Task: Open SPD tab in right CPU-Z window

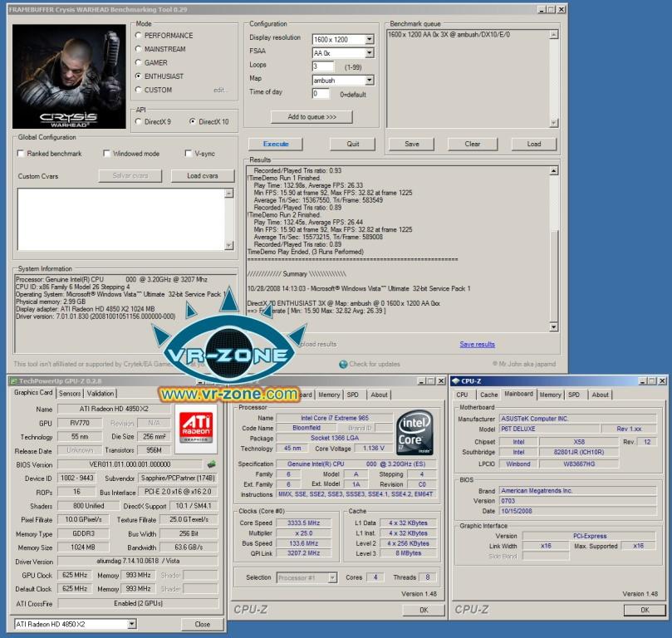Action: coord(574,395)
